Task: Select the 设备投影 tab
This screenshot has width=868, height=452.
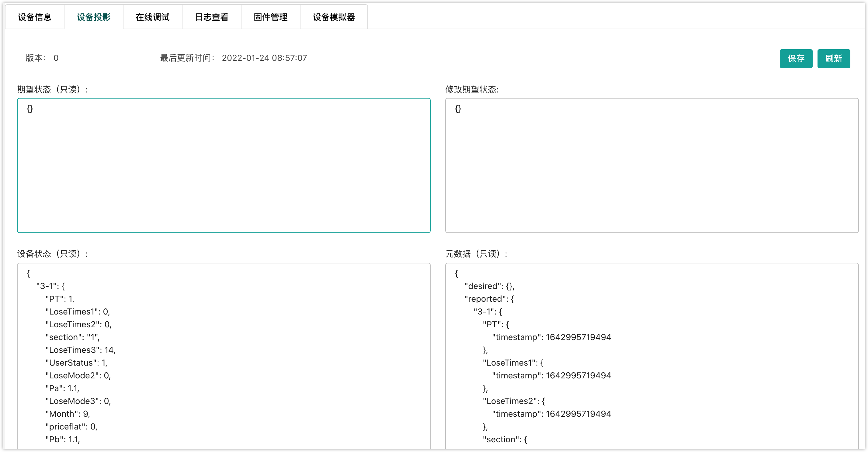Action: click(93, 17)
